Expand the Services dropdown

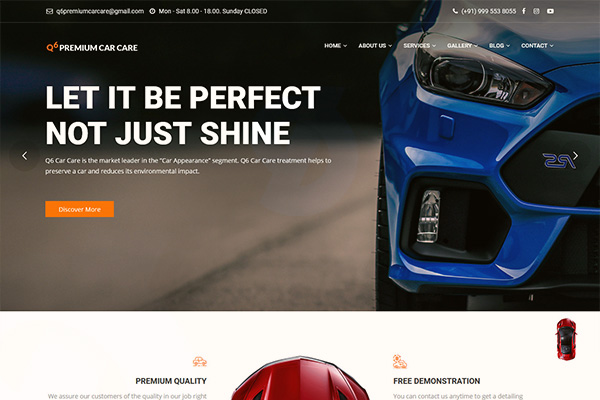[x=420, y=46]
